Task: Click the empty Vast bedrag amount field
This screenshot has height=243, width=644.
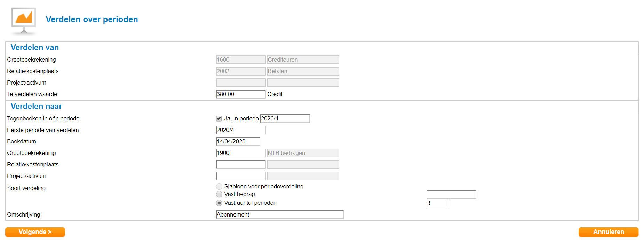Action: coord(451,195)
